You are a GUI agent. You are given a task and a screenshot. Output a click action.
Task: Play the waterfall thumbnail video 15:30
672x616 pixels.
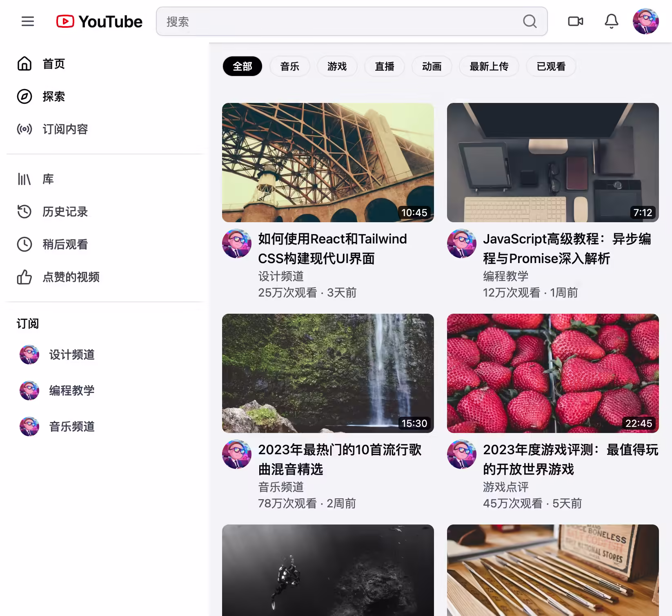click(328, 373)
